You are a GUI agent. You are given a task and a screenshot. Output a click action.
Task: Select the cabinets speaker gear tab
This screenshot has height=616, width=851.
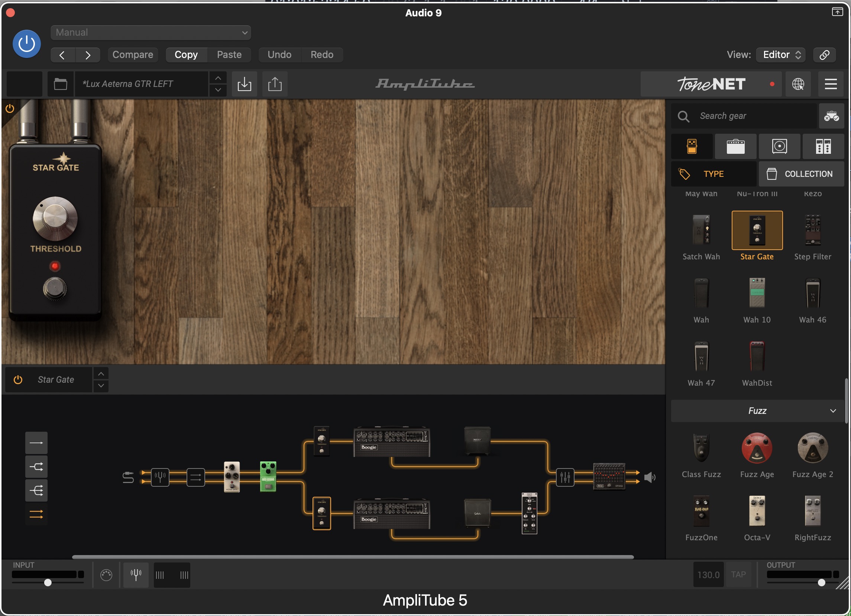click(779, 146)
